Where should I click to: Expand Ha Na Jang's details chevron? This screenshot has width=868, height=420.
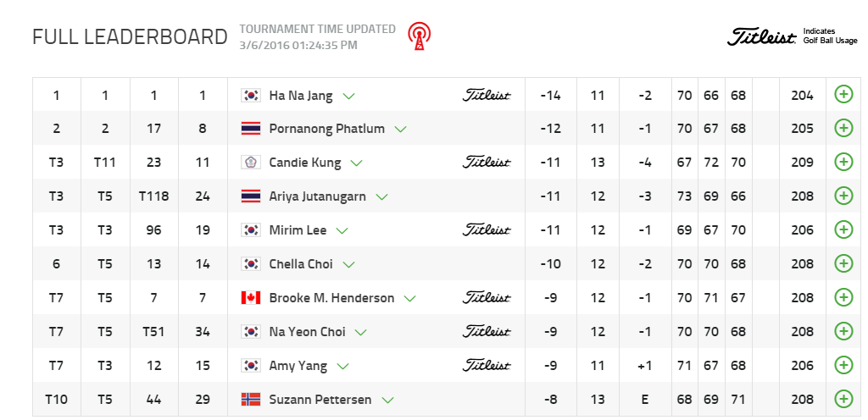point(348,96)
